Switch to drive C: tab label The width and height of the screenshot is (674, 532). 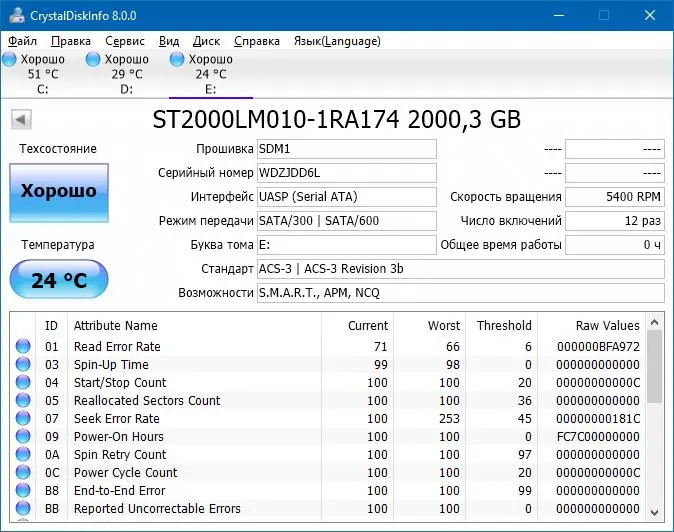click(x=43, y=89)
